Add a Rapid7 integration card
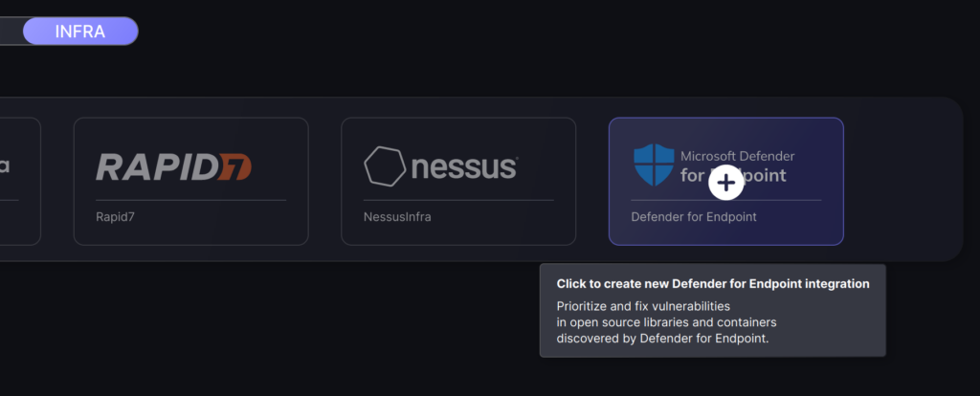Screen dimensions: 980x396 (190, 181)
